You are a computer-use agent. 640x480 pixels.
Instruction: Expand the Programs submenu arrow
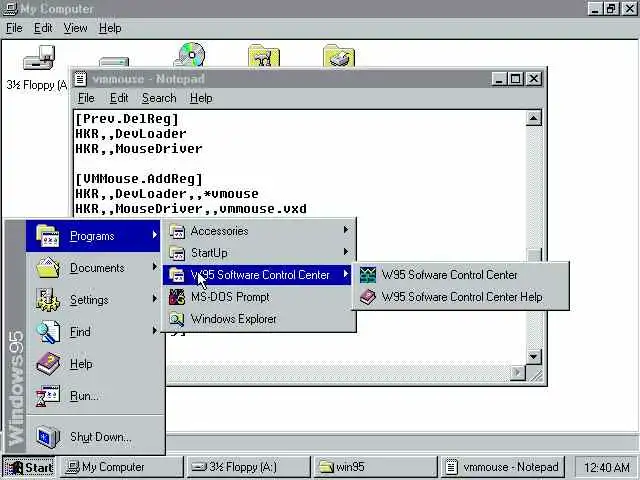pyautogui.click(x=154, y=235)
